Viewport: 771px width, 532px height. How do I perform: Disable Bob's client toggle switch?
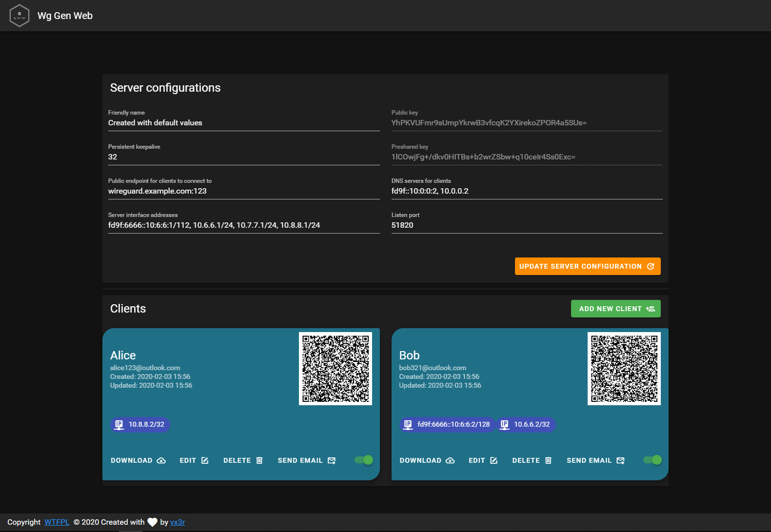click(x=652, y=460)
